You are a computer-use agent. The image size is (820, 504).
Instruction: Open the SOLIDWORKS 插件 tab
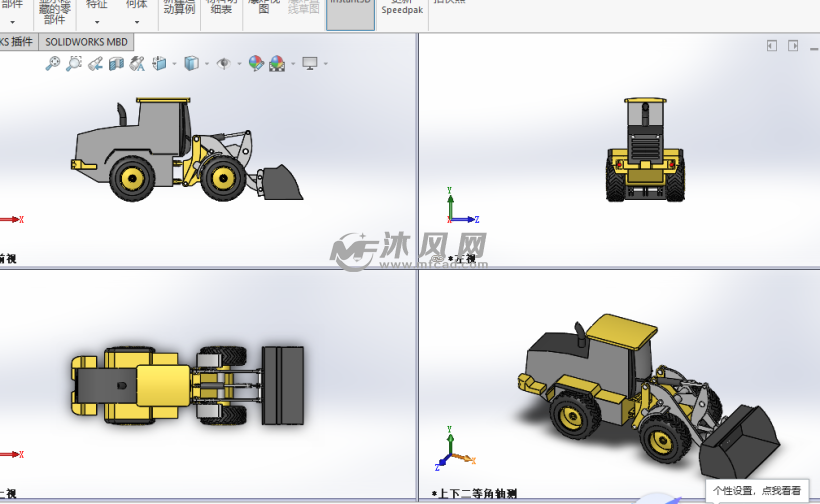(17, 42)
